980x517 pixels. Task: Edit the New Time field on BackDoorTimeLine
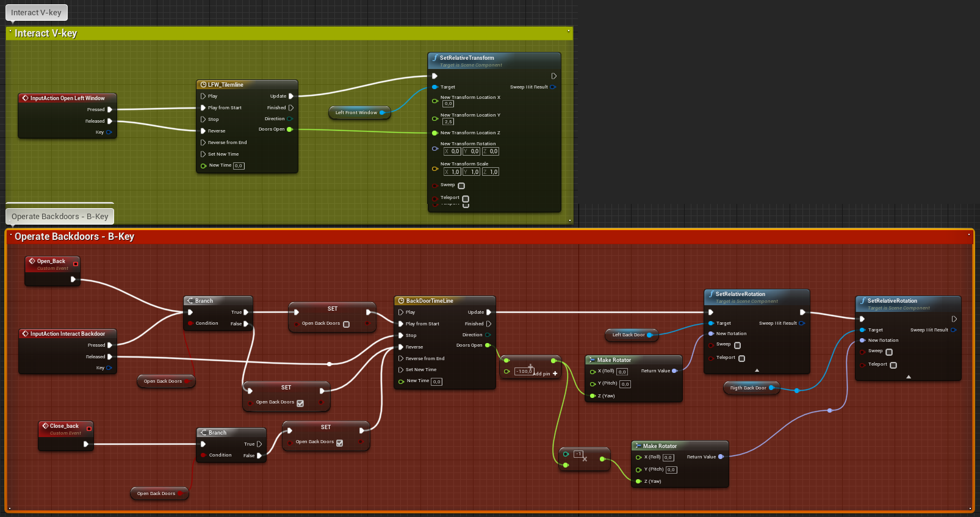coord(436,381)
